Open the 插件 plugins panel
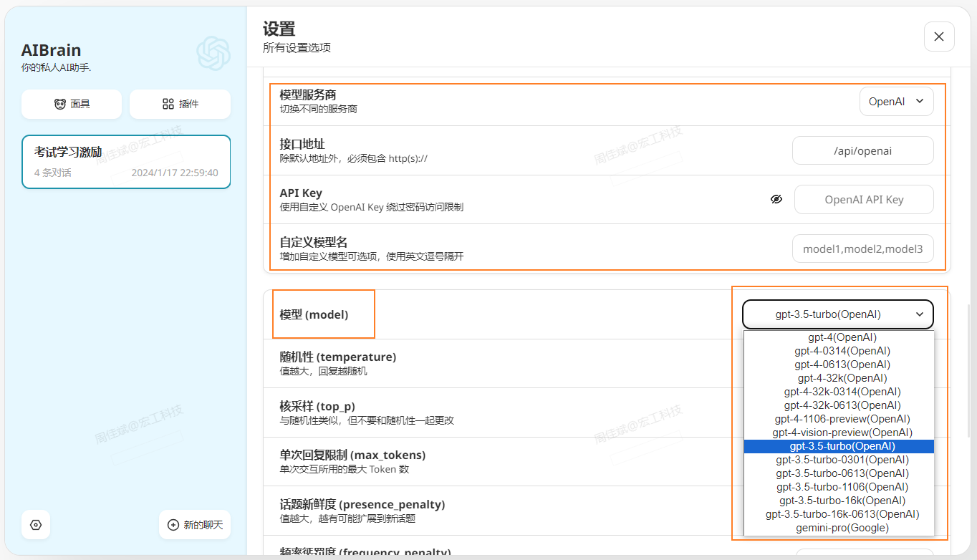This screenshot has width=977, height=560. click(180, 104)
